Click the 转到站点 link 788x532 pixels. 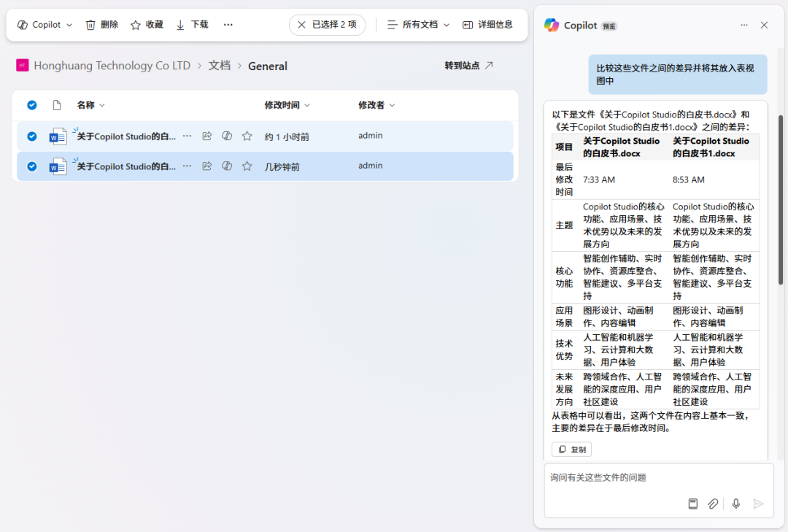point(469,66)
